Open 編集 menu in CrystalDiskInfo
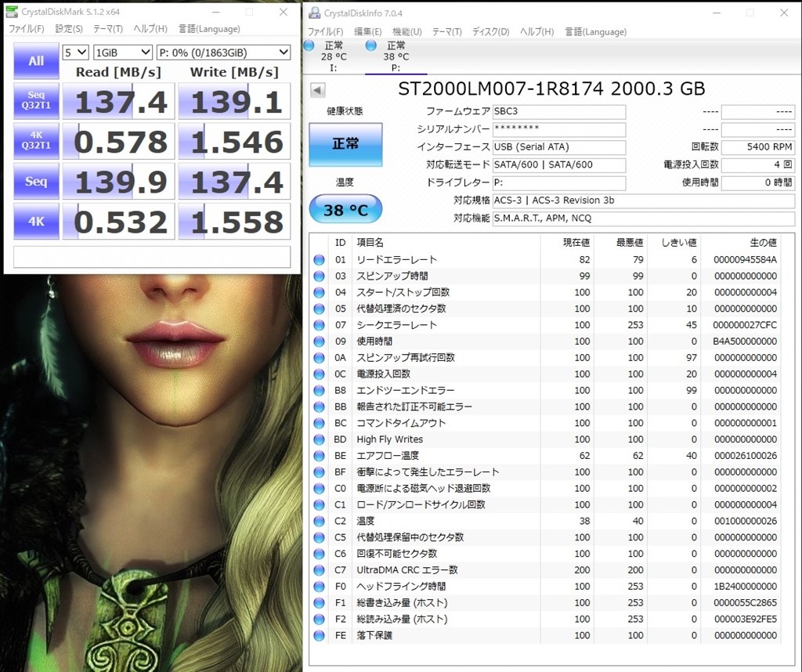This screenshot has height=672, width=802. click(368, 31)
